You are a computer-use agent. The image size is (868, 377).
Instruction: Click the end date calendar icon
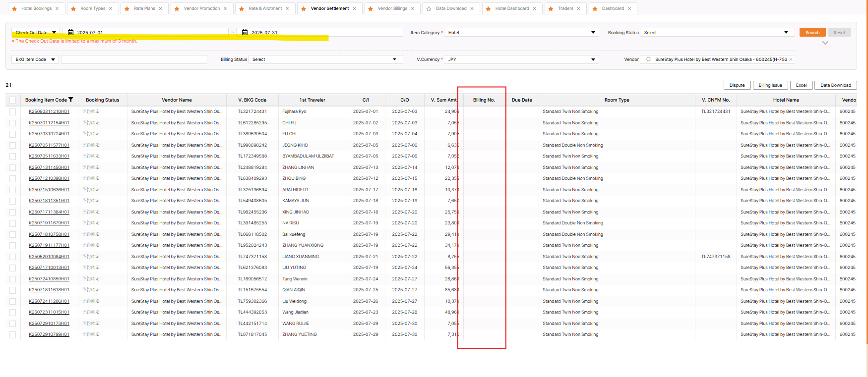pyautogui.click(x=245, y=32)
